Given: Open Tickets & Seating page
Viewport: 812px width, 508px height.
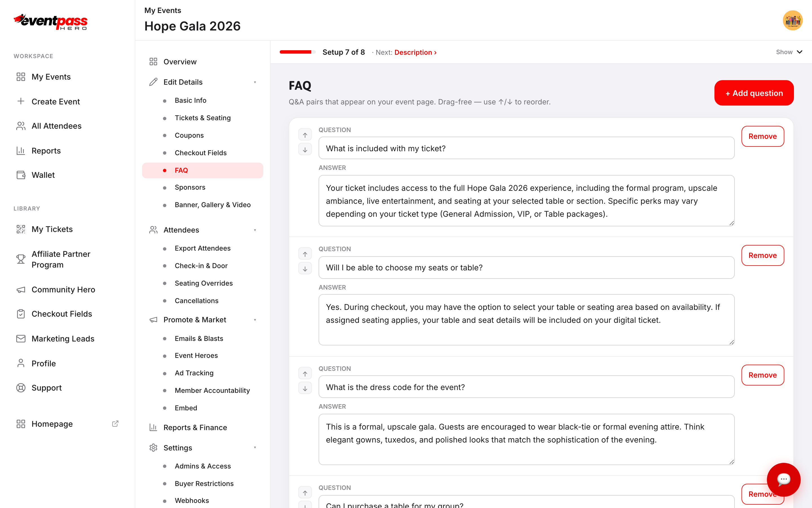Looking at the screenshot, I should tap(203, 118).
